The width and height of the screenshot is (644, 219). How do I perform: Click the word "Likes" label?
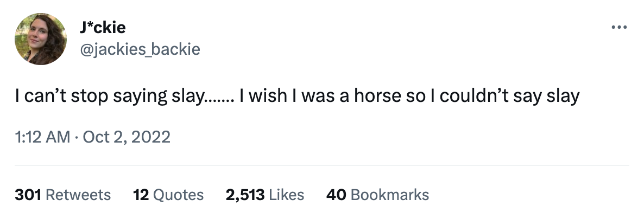pos(287,195)
